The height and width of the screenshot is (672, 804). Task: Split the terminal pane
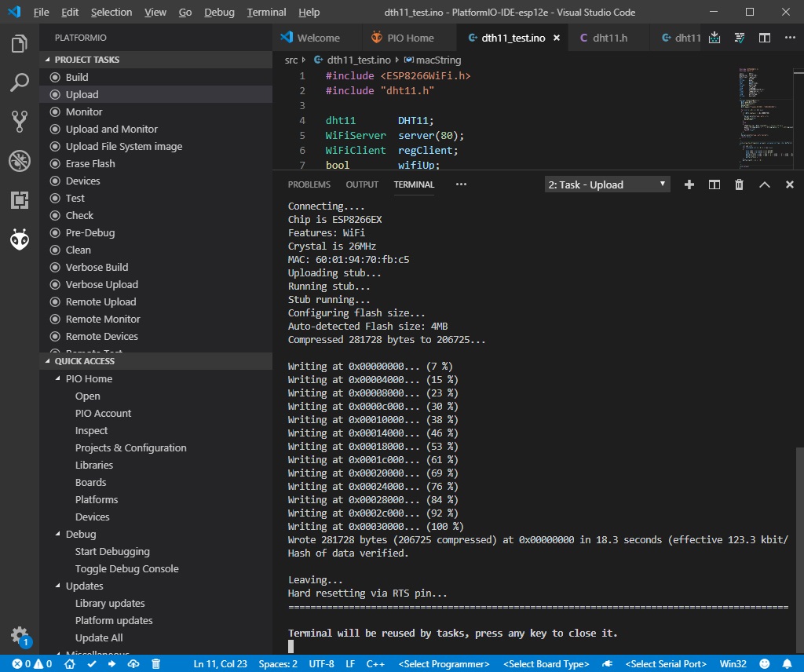714,184
